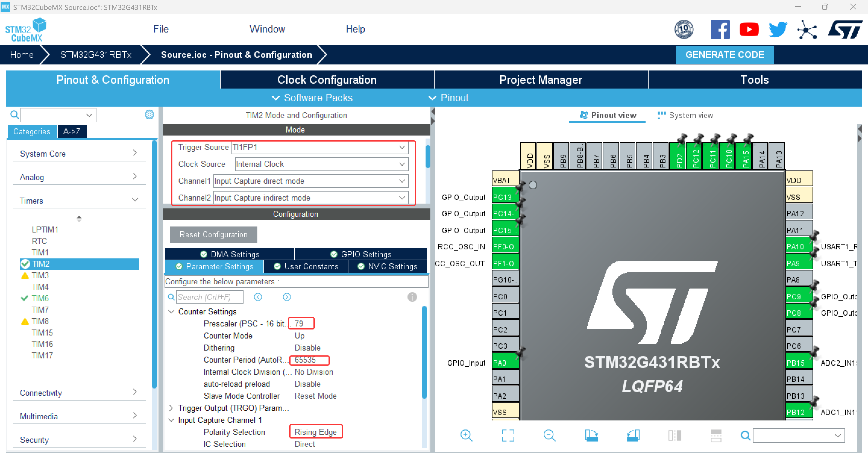This screenshot has height=459, width=868.
Task: Open the Clock Source dropdown
Action: click(322, 164)
